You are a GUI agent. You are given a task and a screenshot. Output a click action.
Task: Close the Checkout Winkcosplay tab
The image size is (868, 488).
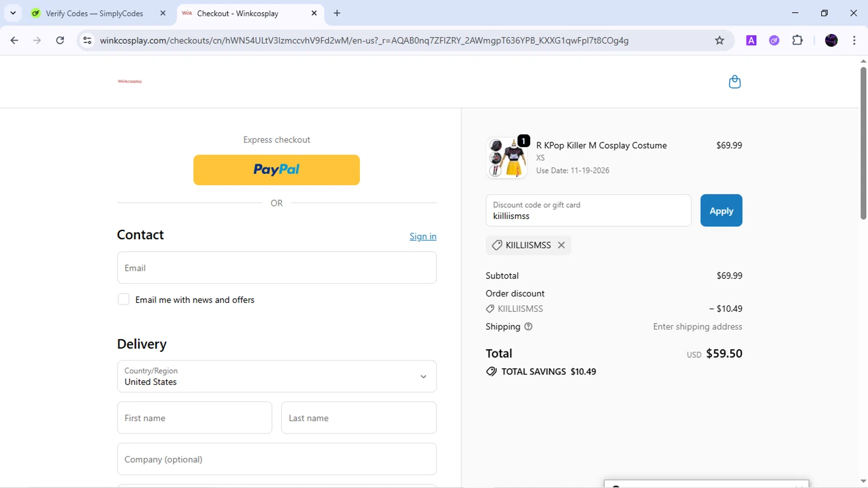click(x=314, y=13)
